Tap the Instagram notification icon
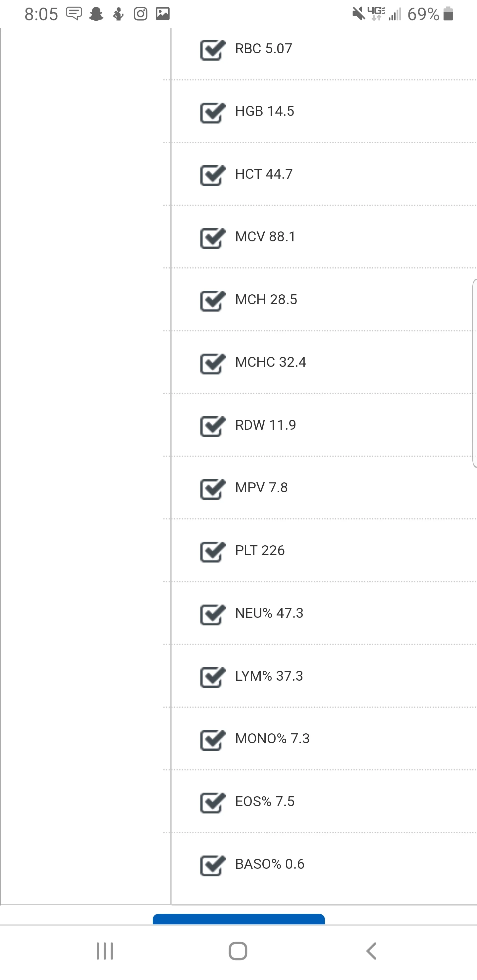The width and height of the screenshot is (477, 980). point(140,14)
